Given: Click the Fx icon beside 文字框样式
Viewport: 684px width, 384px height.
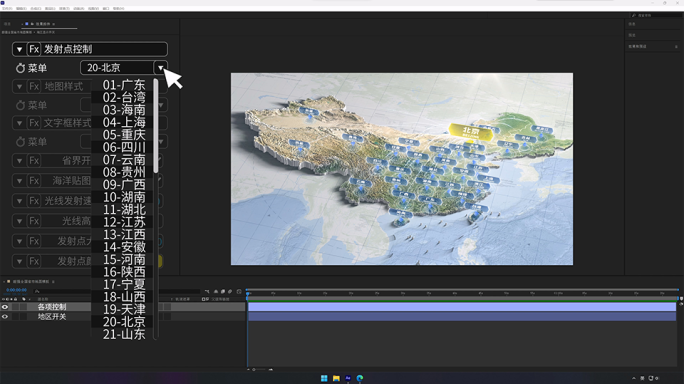Looking at the screenshot, I should (34, 123).
